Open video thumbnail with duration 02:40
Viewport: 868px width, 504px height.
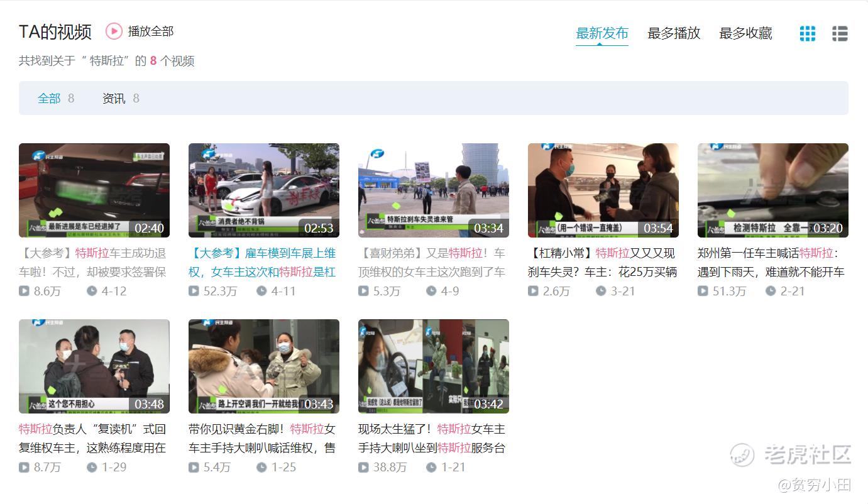point(94,190)
